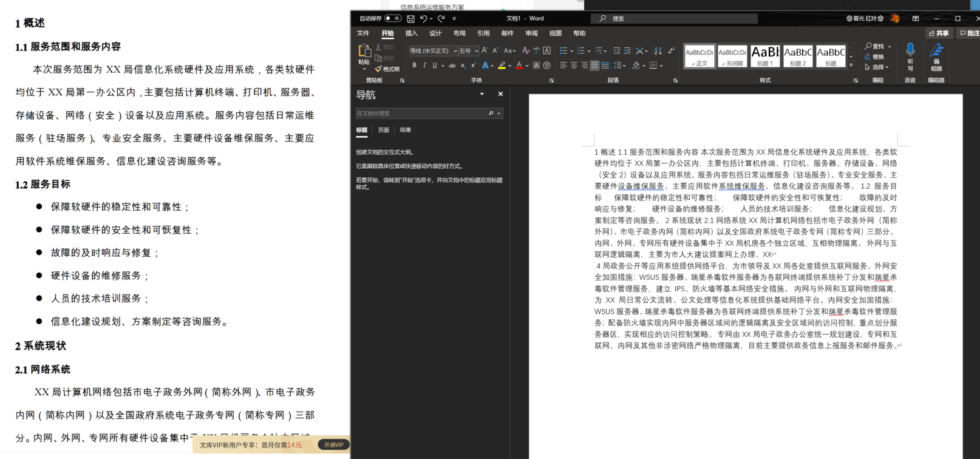Click the Sort A-Z icon

click(658, 51)
